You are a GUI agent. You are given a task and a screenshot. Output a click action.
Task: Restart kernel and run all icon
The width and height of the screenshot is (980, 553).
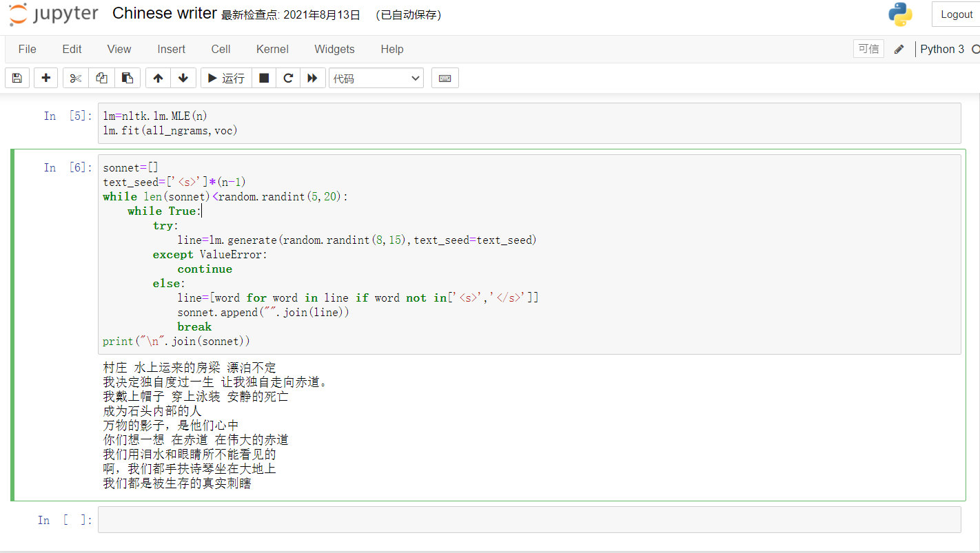(x=312, y=78)
